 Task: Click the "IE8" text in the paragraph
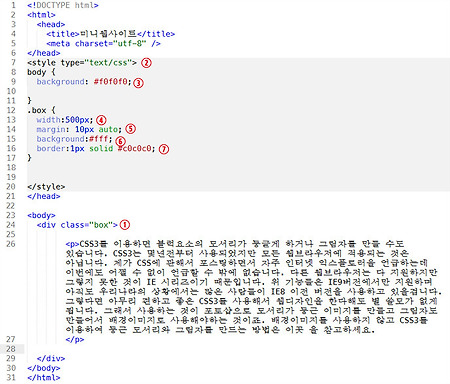coord(278,292)
